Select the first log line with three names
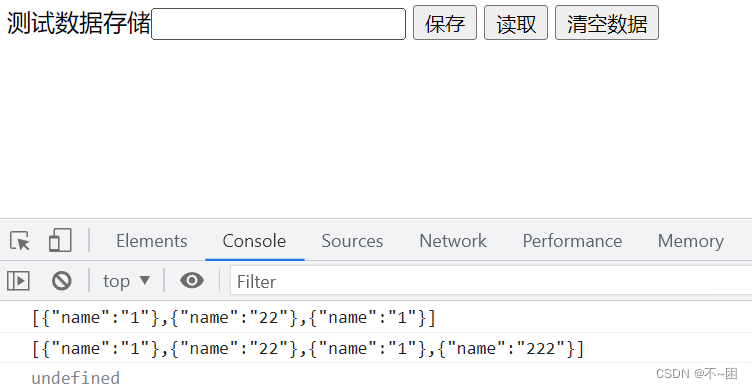752x389 pixels. tap(234, 318)
